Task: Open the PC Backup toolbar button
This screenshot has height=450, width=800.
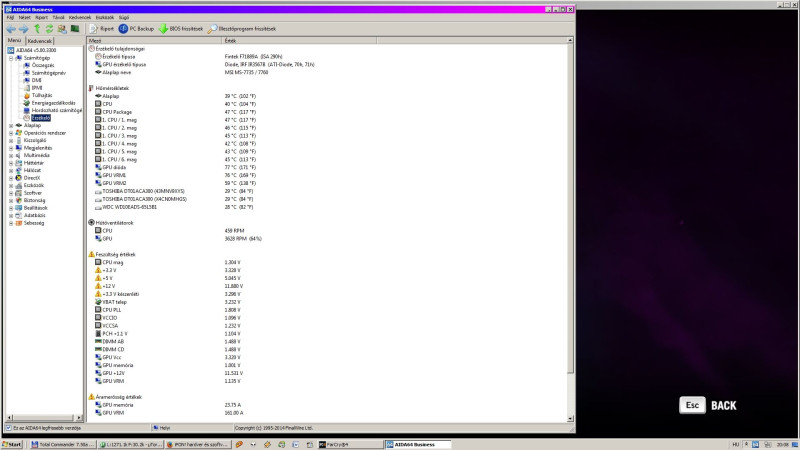Action: click(136, 29)
